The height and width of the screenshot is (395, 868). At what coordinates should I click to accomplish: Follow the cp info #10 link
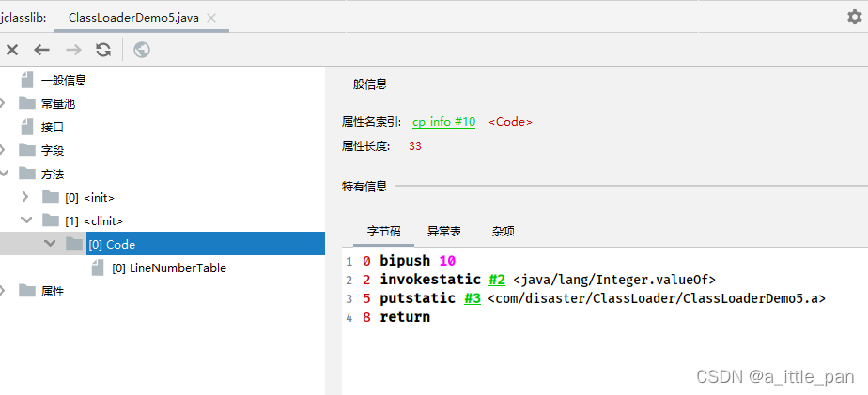pyautogui.click(x=444, y=122)
